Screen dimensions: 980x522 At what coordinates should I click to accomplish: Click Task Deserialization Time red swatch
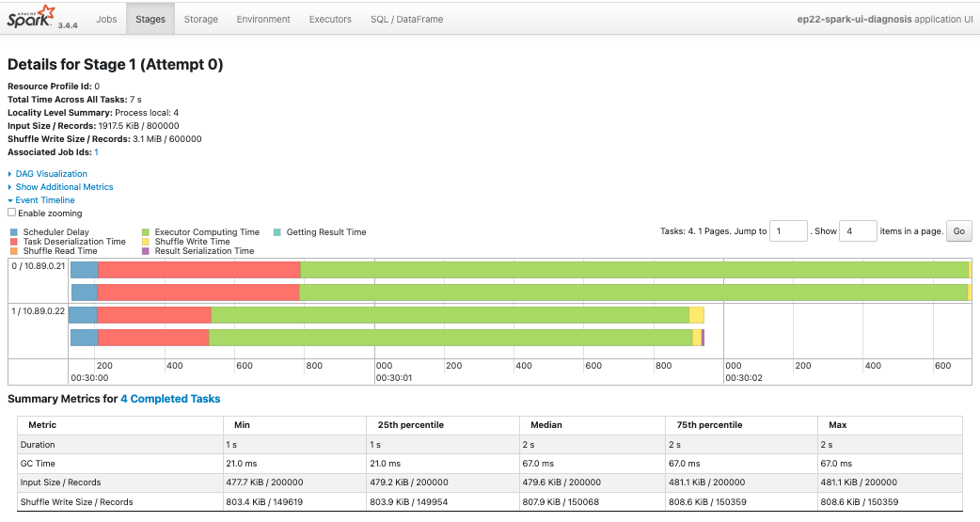click(x=14, y=242)
